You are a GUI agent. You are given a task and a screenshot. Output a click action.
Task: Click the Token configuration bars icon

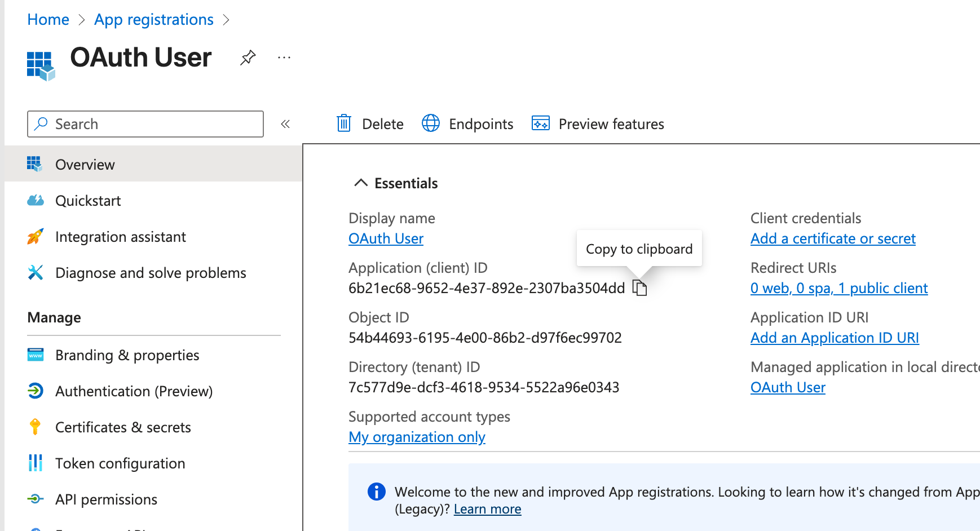[x=36, y=463]
